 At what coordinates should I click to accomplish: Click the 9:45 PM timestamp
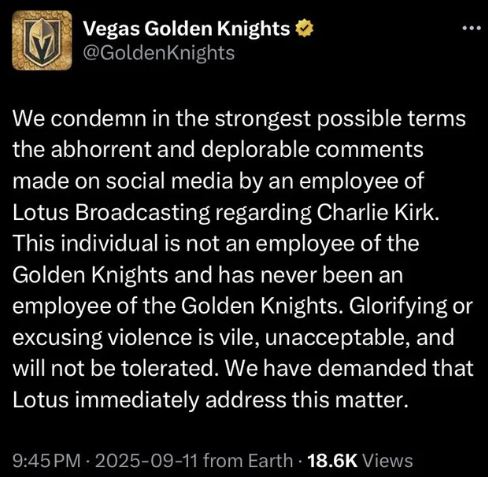click(x=47, y=461)
